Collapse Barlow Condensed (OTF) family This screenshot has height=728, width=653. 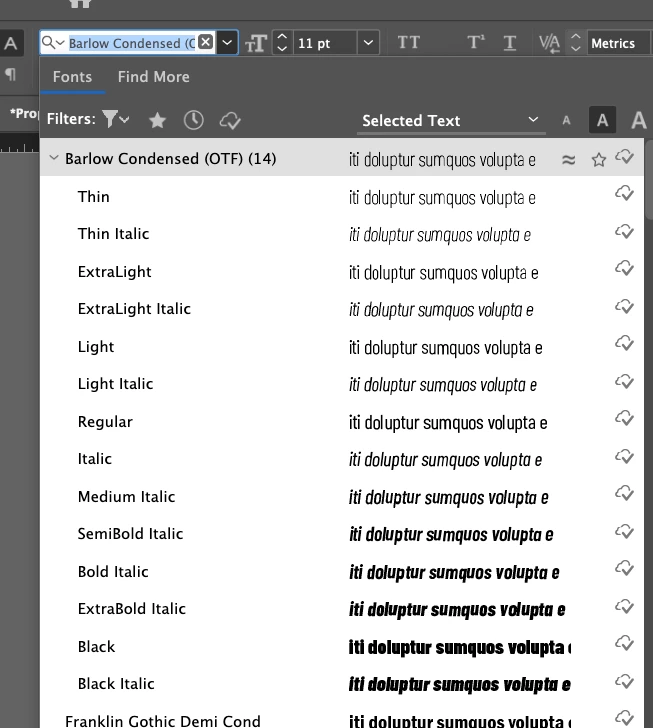(54, 158)
